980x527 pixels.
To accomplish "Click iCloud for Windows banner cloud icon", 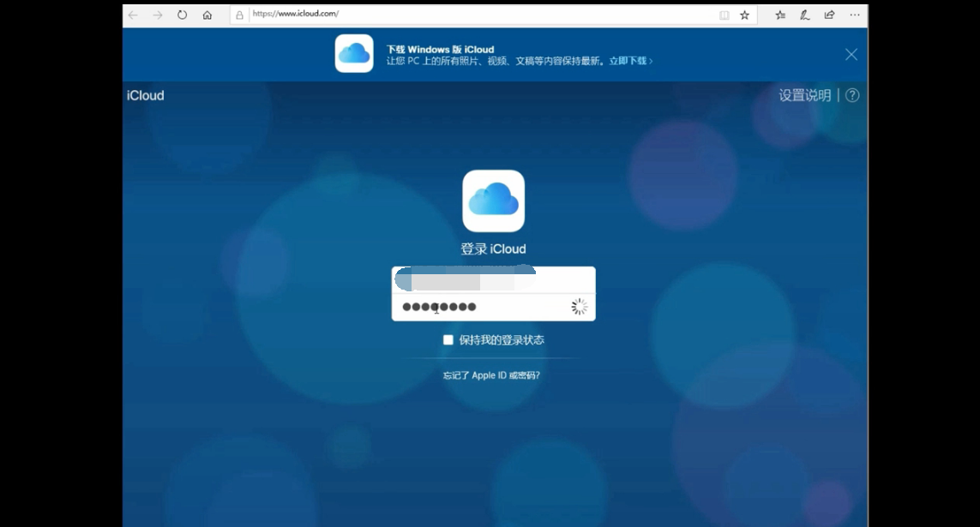I will [354, 54].
